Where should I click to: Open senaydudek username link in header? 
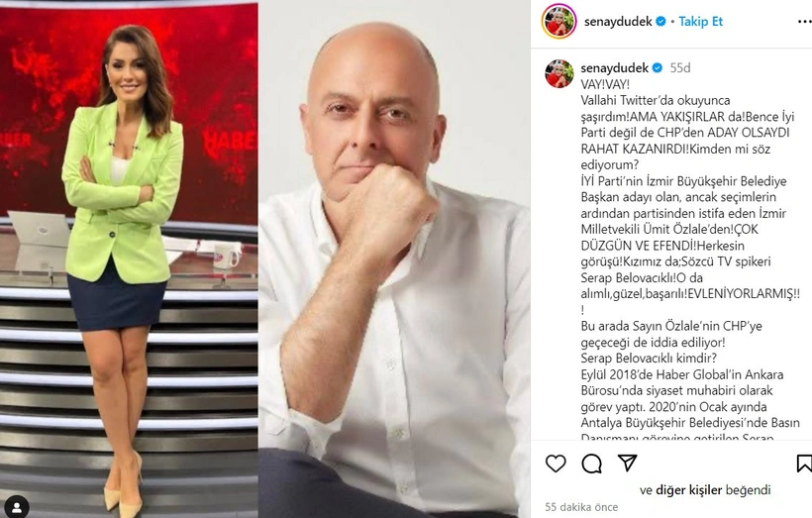618,22
